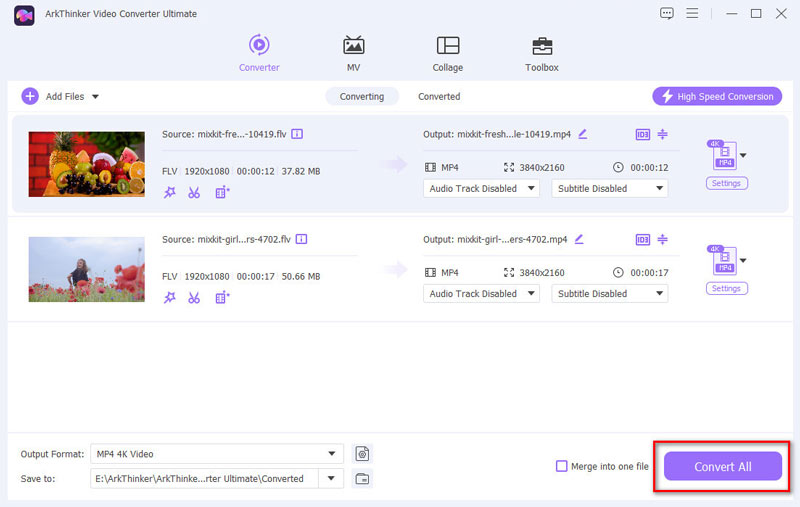The width and height of the screenshot is (800, 507).
Task: Open Audio Track dropdown for 4702 video
Action: (x=481, y=293)
